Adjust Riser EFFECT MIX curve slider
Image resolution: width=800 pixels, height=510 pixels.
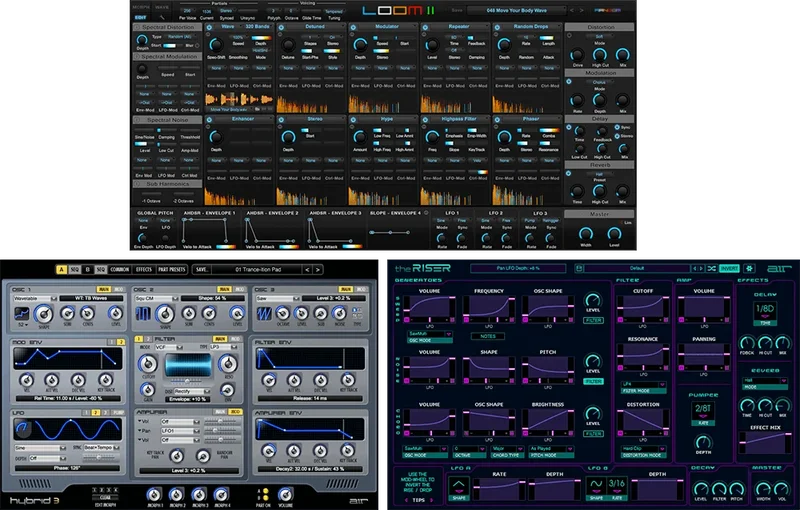coord(765,444)
